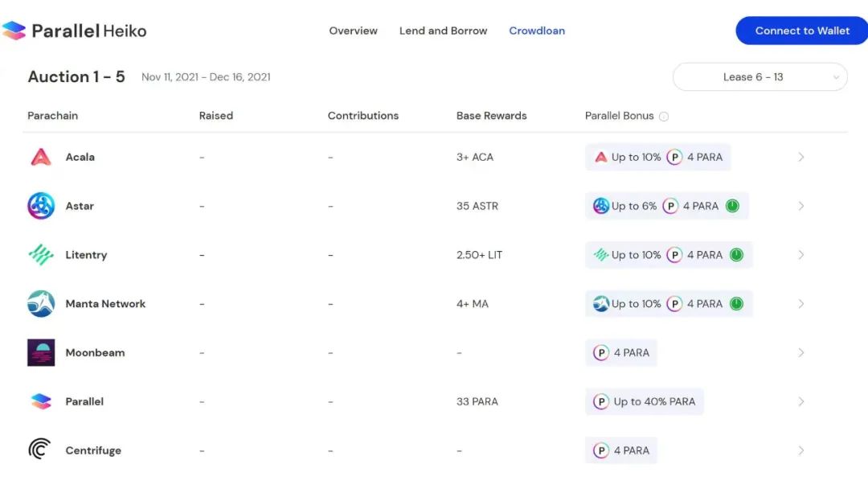This screenshot has width=868, height=485.
Task: Click the 3+ ACA base reward
Action: [x=475, y=158]
